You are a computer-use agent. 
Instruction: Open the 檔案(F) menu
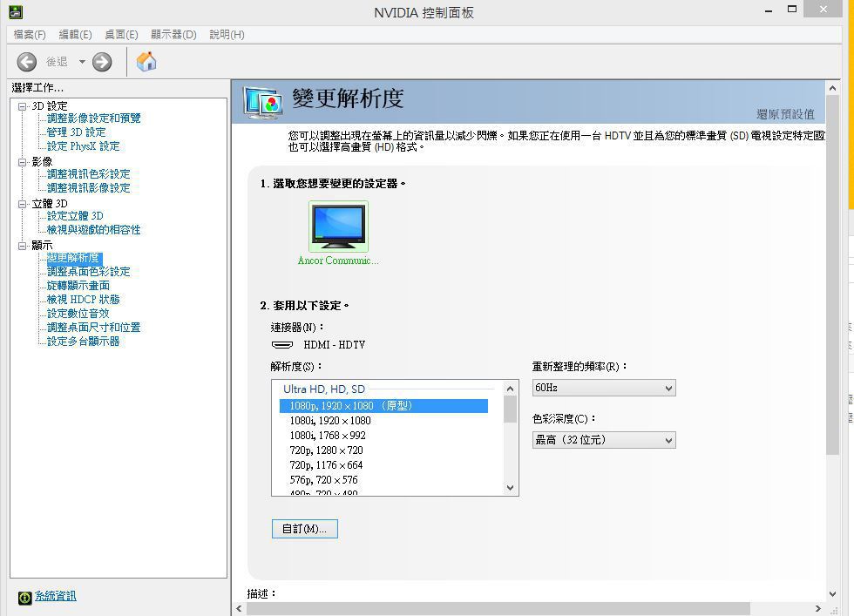point(30,35)
